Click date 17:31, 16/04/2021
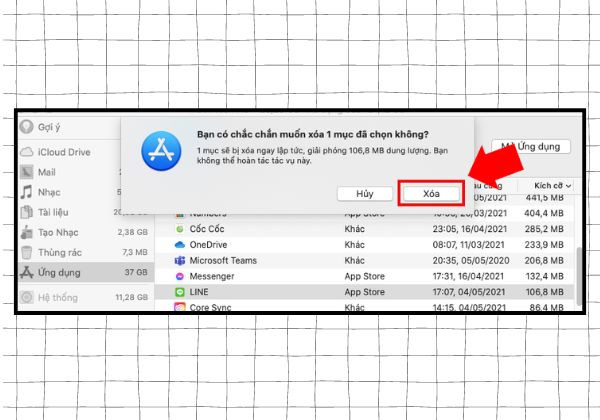 tap(468, 276)
